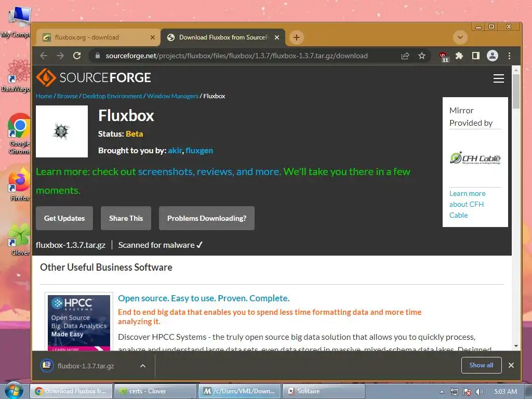Close the fluxbox.org tab

(153, 37)
